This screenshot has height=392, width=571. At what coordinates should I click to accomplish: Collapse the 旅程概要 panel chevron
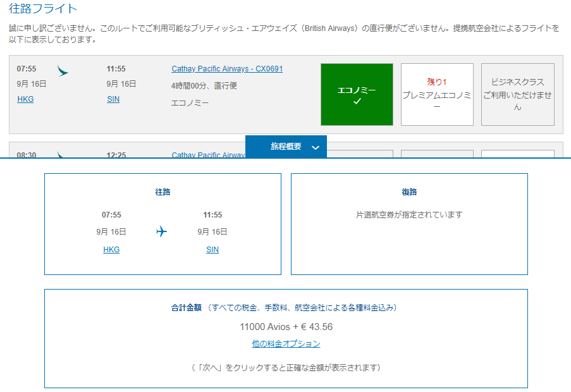point(316,147)
